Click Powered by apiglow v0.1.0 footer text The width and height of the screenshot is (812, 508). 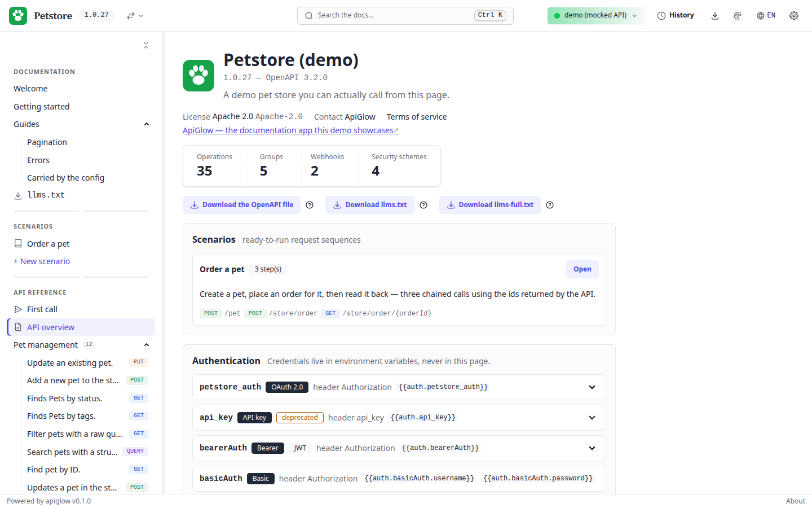[48, 501]
